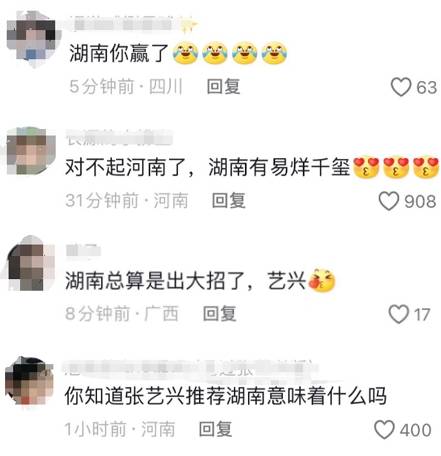This screenshot has height=456, width=441.
Task: Select the comment 你知道张艺兴推荐湖南意味着什么吗
Action: pyautogui.click(x=226, y=396)
